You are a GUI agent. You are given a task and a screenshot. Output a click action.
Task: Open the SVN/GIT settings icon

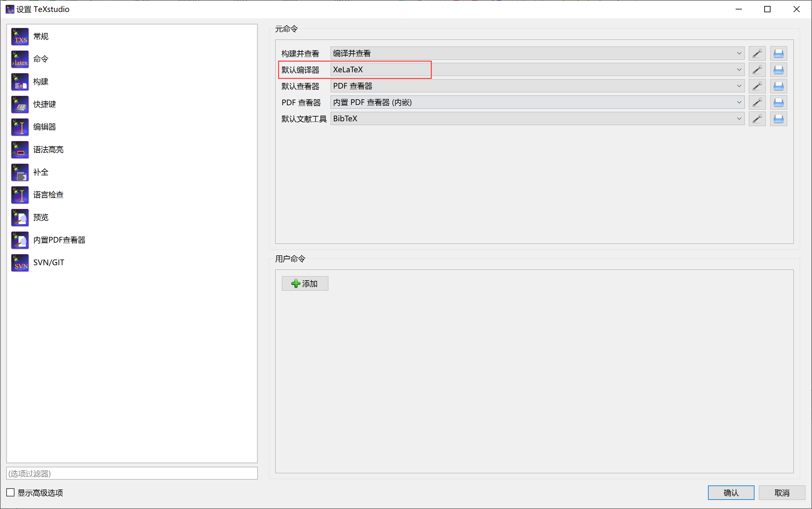[x=20, y=263]
